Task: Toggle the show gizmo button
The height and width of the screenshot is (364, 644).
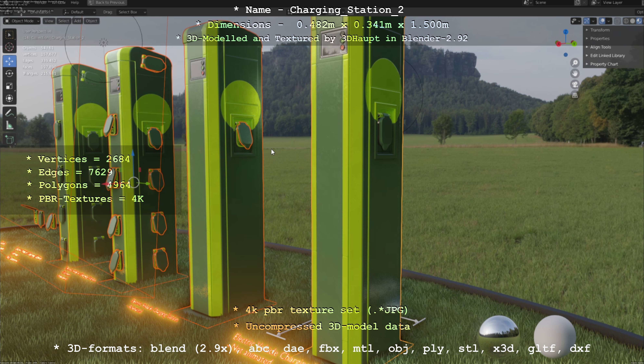Action: pos(587,21)
